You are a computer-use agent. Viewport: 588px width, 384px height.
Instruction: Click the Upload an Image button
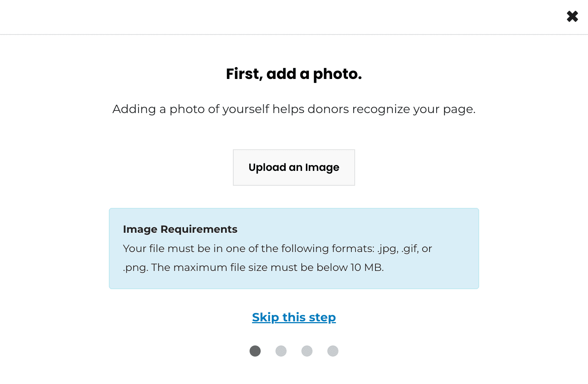[x=294, y=168]
